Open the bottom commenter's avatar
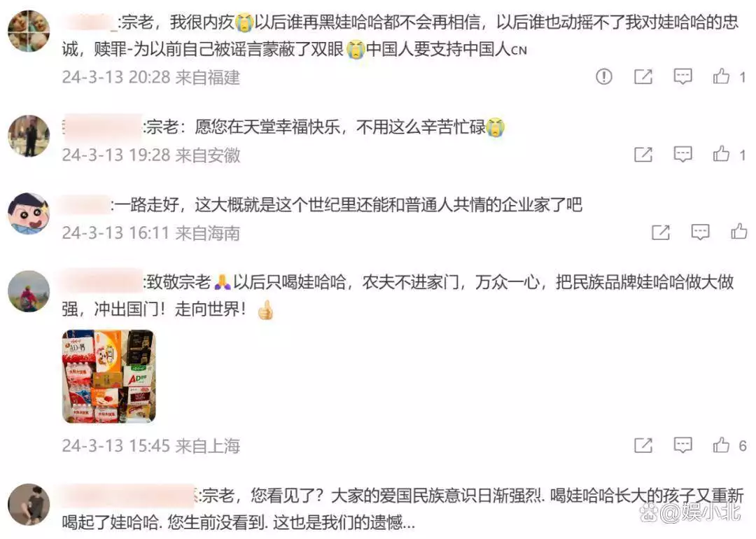The width and height of the screenshot is (756, 539). (29, 504)
